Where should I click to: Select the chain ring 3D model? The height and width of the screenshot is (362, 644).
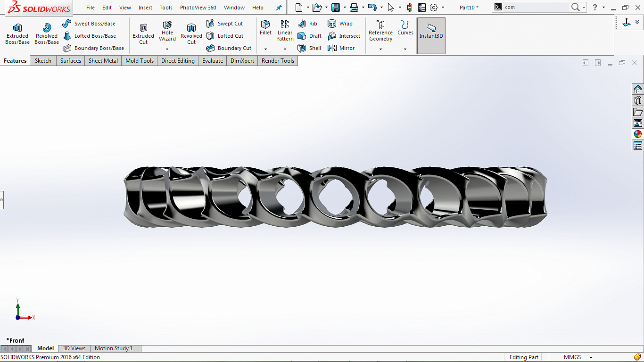tap(335, 197)
